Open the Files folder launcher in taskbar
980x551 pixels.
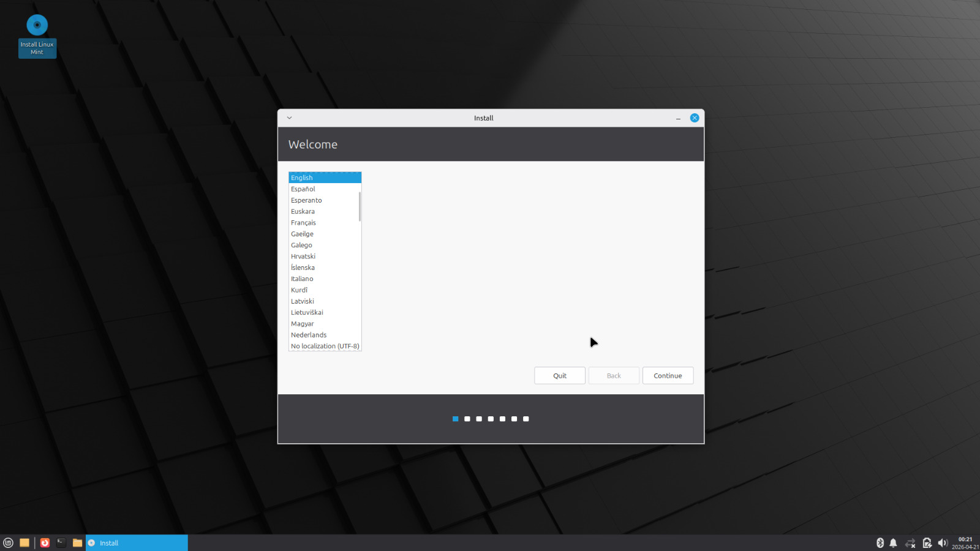(x=77, y=542)
